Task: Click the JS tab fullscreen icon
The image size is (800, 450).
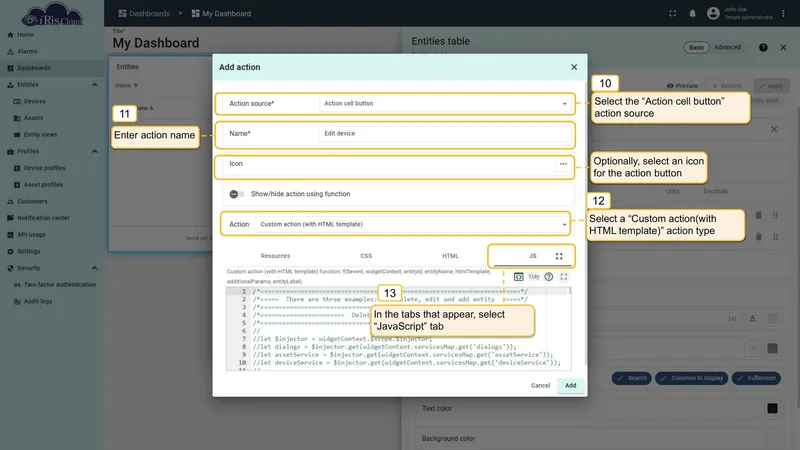Action: coord(559,256)
